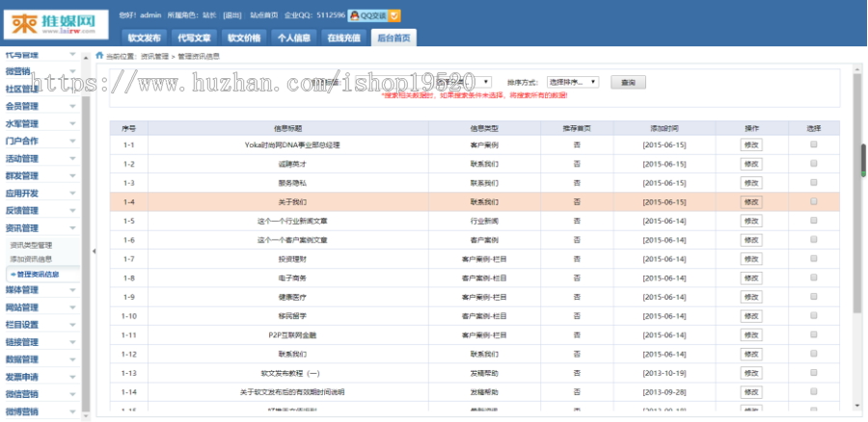Open the 排序方式 sort dropdown
Viewport: 868px width, 422px height.
[573, 82]
